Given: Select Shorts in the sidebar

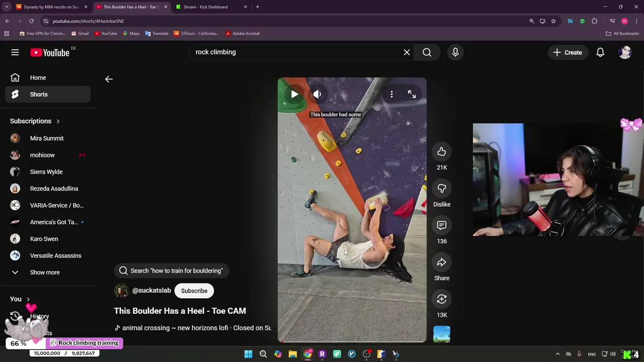Looking at the screenshot, I should click(48, 94).
